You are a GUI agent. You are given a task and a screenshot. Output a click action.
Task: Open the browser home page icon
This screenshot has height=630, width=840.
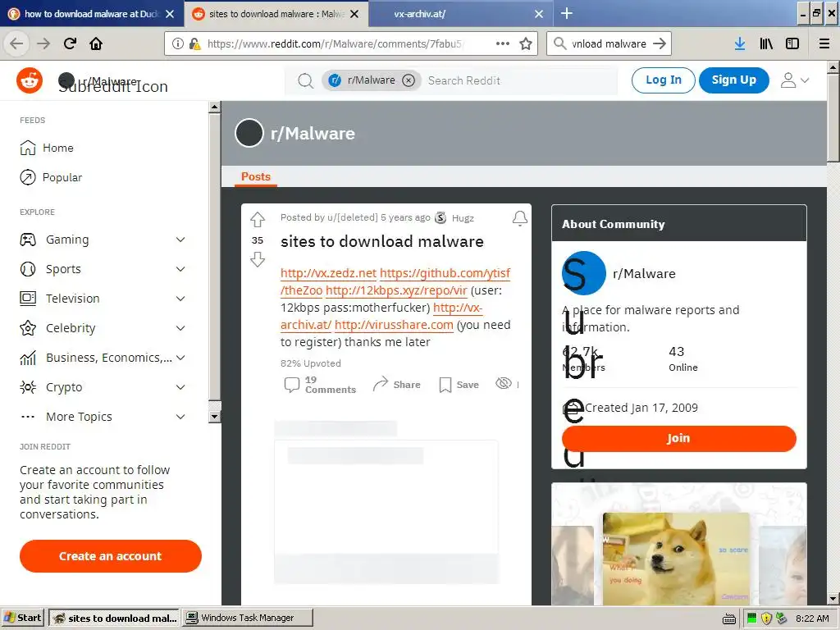tap(96, 43)
